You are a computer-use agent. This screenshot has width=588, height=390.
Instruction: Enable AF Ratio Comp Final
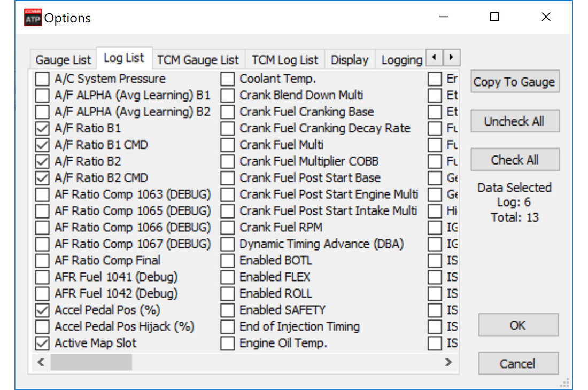tap(42, 260)
